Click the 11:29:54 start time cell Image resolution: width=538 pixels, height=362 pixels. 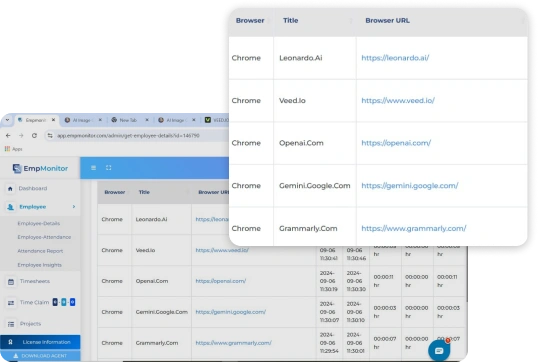[x=329, y=343]
